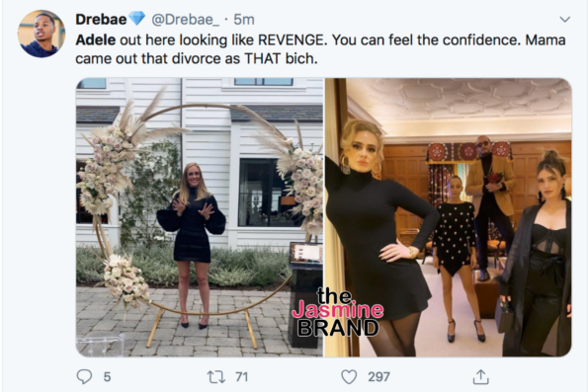Open the Drebae display name profile link
Screen dimensions: 588x392
[x=101, y=19]
